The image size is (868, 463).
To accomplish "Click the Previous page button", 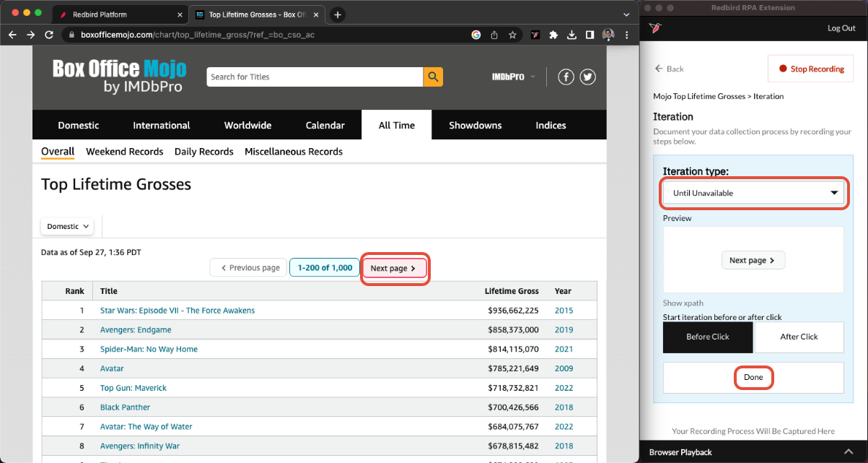I will [x=249, y=268].
